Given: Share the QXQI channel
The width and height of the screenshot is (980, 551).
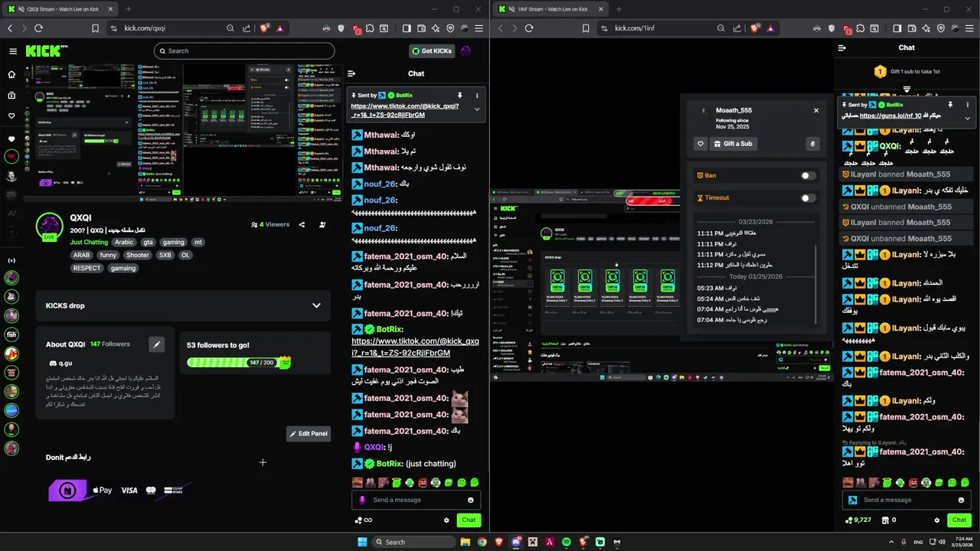Looking at the screenshot, I should pyautogui.click(x=302, y=225).
